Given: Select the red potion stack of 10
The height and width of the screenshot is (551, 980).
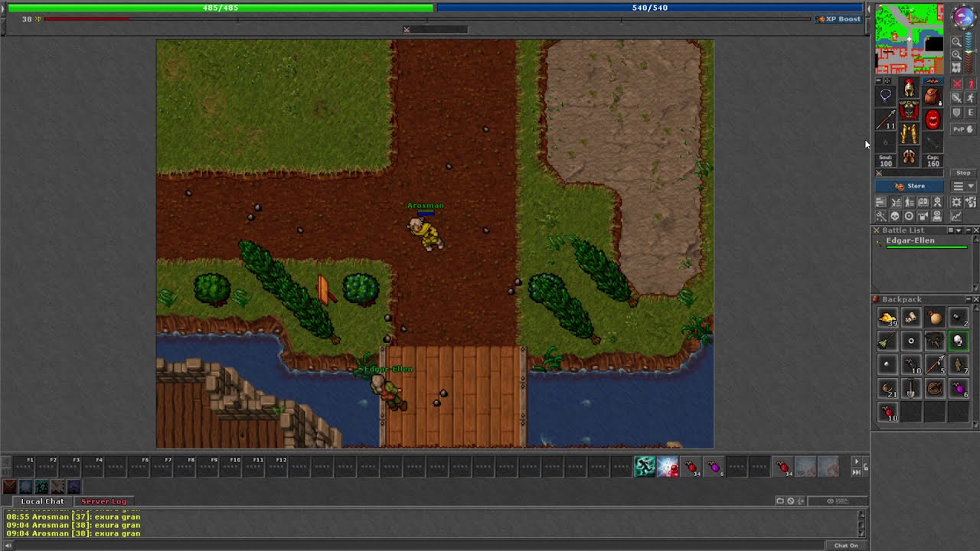Looking at the screenshot, I should click(887, 412).
